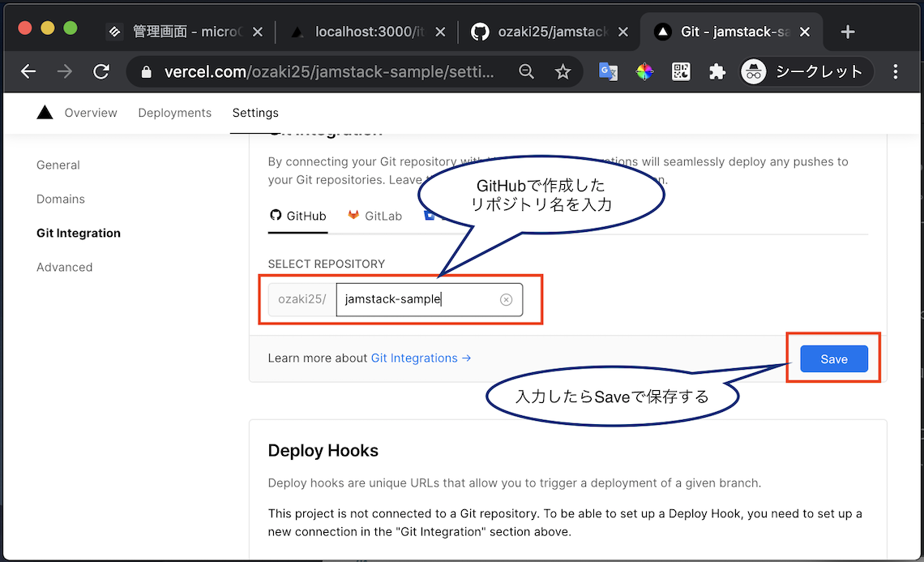Clear the repository name field
Image resolution: width=924 pixels, height=562 pixels.
tap(507, 299)
